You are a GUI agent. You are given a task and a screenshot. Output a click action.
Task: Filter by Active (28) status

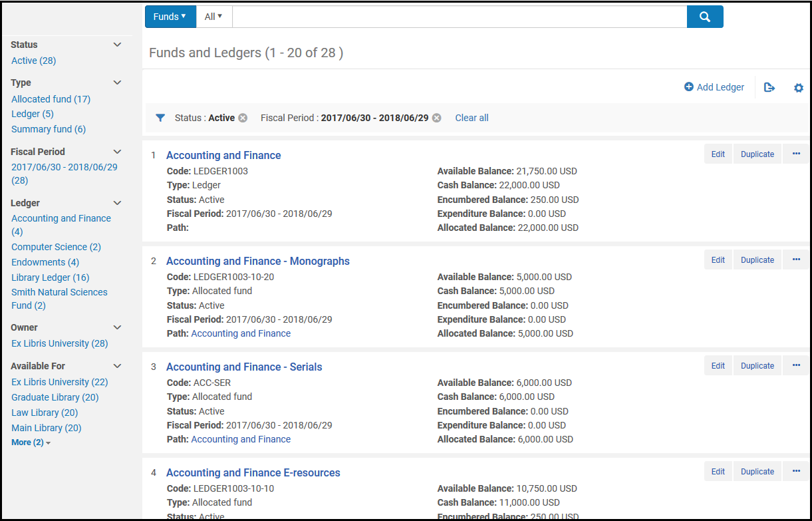[33, 61]
